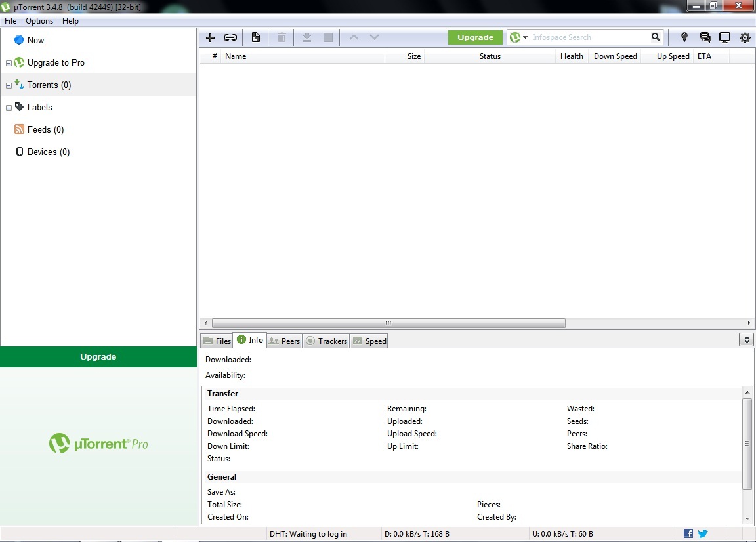This screenshot has height=542, width=756.
Task: Open the Options menu
Action: (x=39, y=20)
